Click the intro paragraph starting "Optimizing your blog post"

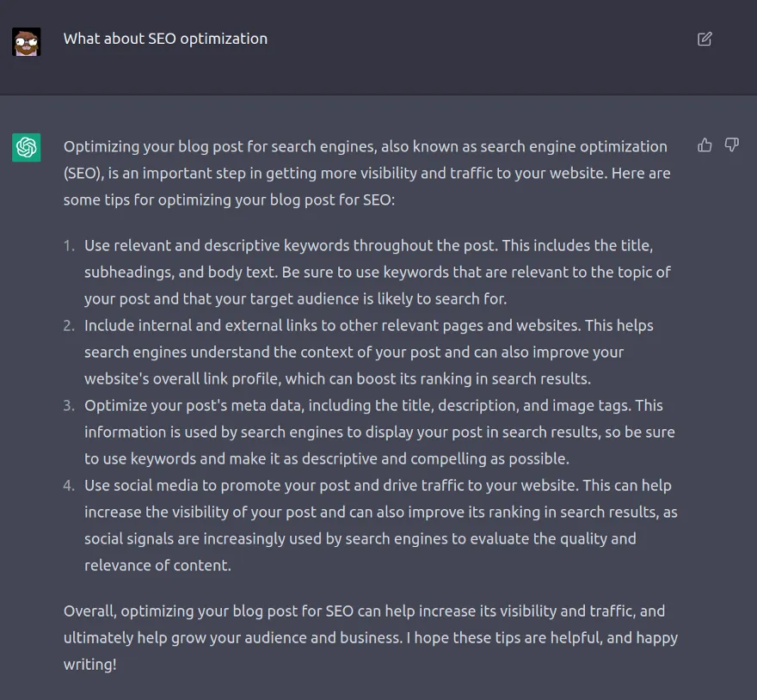point(366,173)
